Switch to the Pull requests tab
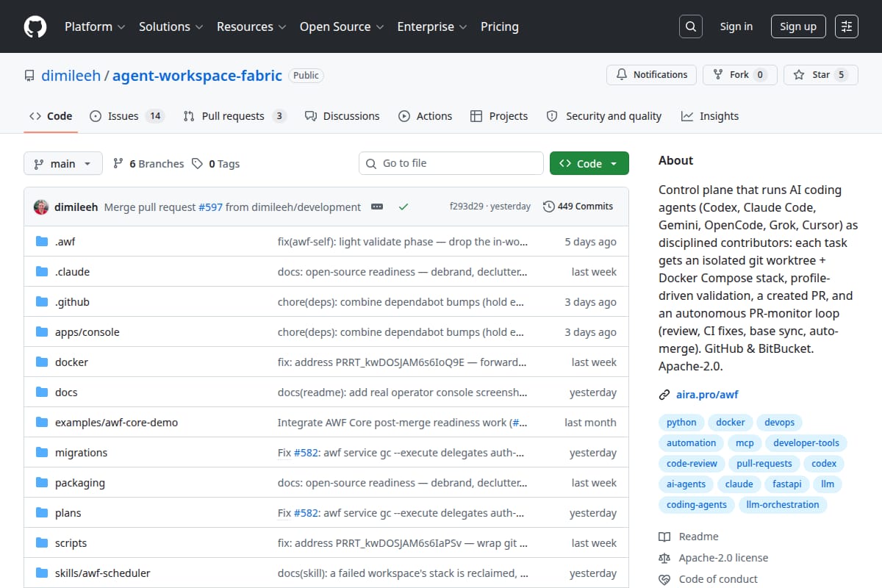 click(234, 116)
